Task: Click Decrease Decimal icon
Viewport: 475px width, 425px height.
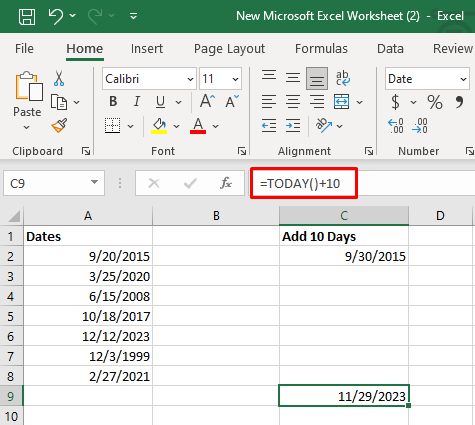Action: pyautogui.click(x=420, y=126)
